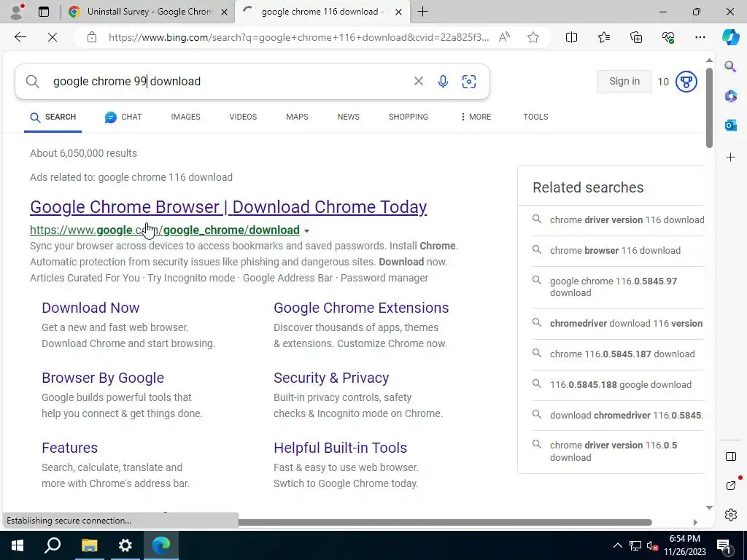
Task: Clear the Bing search box text
Action: click(x=418, y=82)
